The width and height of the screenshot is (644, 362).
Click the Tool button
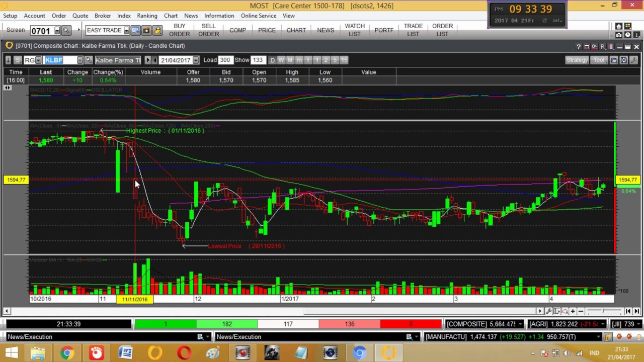[x=599, y=60]
